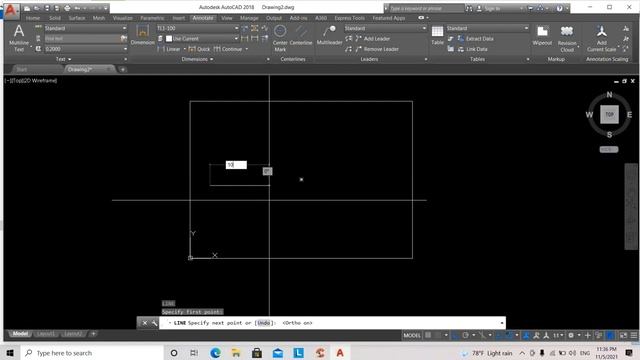Screen dimensions: 640x360
Task: Insert a Center Mark
Action: (280, 38)
